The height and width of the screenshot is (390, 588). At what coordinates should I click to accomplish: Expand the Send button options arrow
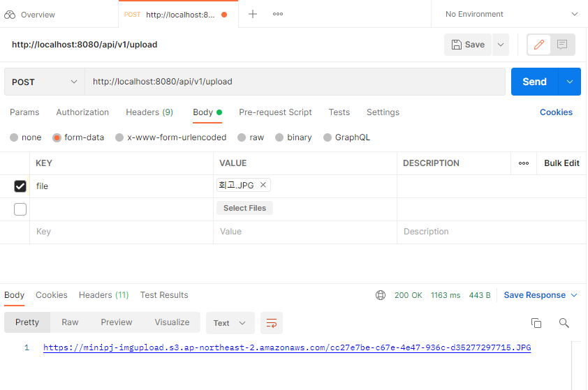[570, 82]
